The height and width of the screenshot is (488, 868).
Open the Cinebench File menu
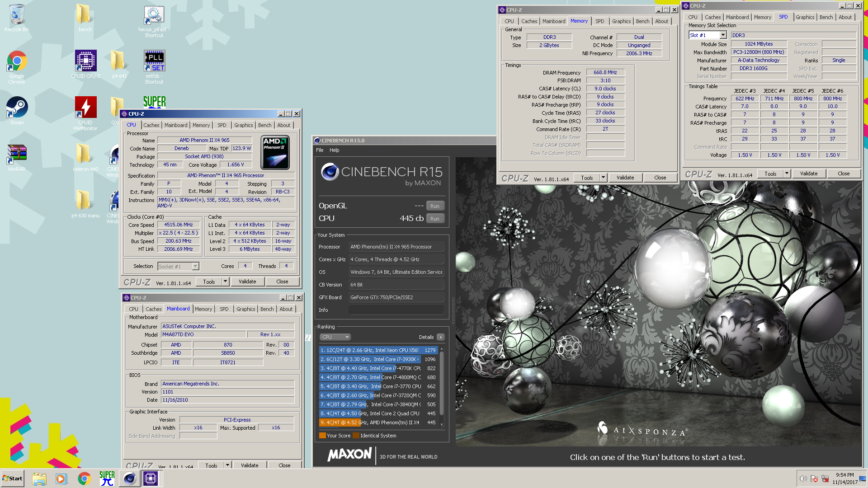pyautogui.click(x=320, y=150)
